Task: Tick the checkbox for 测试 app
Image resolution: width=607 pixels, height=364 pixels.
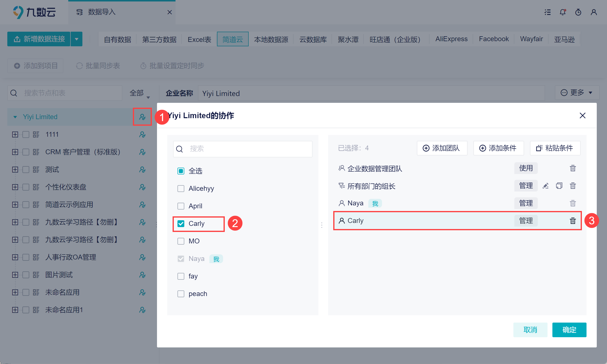Action: pos(26,170)
